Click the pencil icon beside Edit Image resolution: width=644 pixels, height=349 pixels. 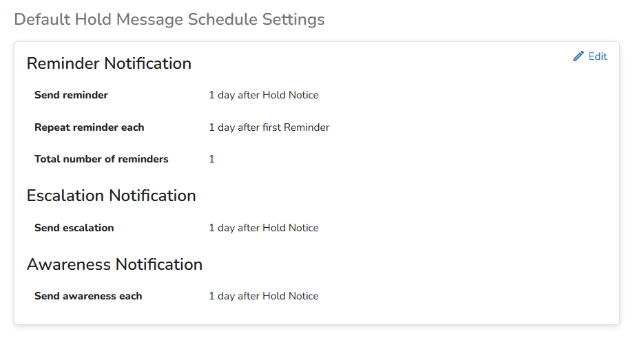pos(579,56)
